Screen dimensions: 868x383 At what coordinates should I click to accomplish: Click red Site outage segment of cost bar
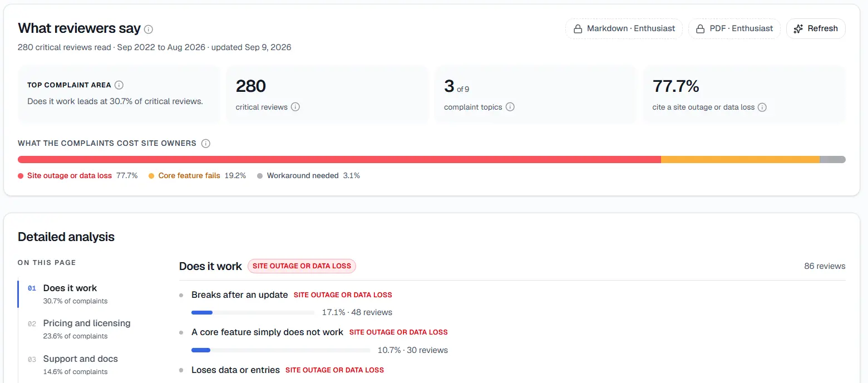(339, 160)
